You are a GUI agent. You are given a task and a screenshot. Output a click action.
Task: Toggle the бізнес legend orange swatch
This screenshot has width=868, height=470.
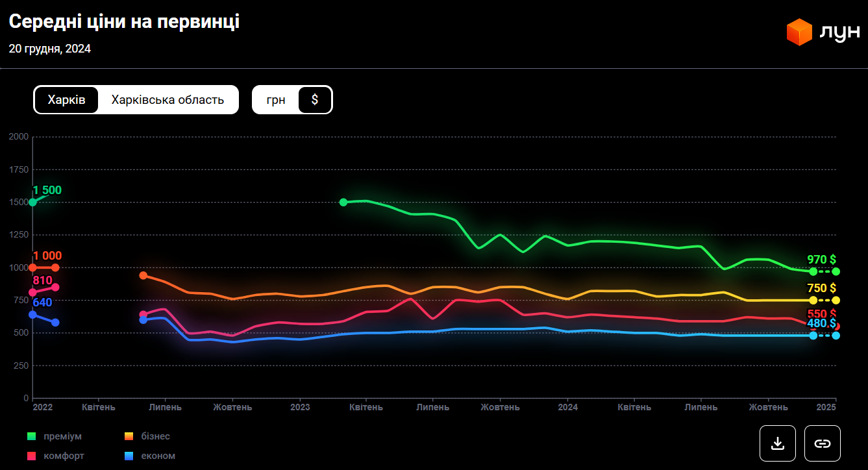[129, 436]
